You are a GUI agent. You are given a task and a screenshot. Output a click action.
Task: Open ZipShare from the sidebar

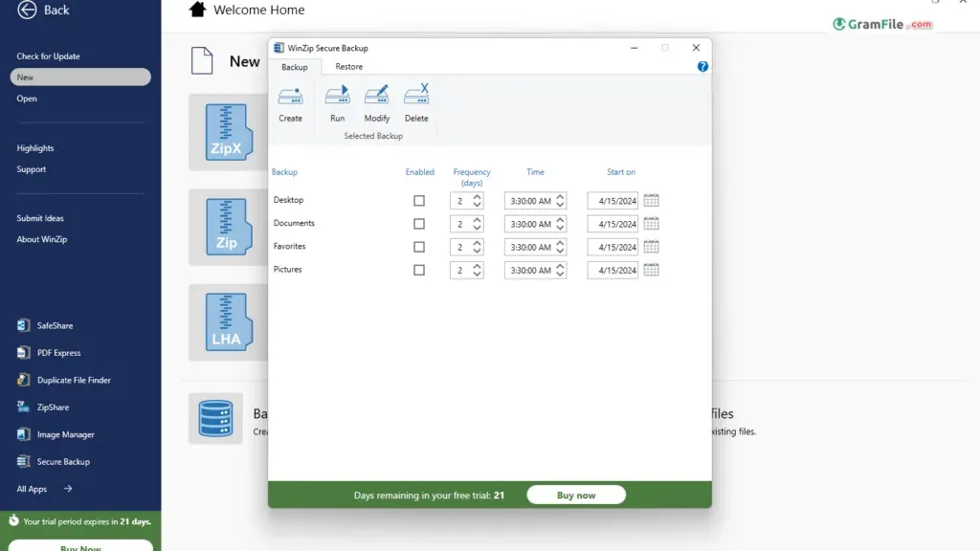click(x=43, y=407)
